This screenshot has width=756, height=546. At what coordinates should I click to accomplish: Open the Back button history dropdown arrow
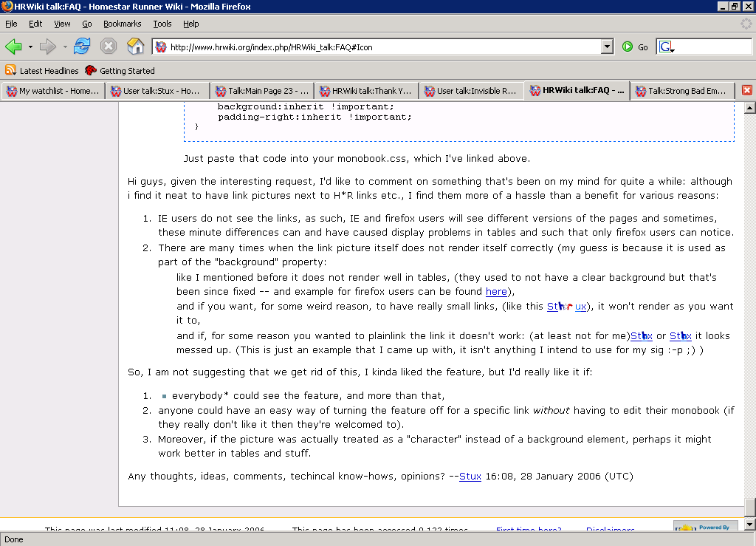pyautogui.click(x=30, y=47)
